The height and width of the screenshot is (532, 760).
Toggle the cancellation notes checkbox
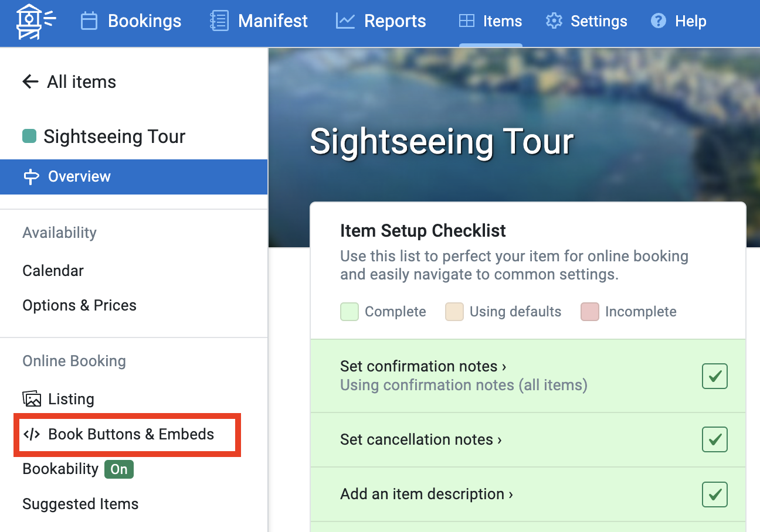714,439
